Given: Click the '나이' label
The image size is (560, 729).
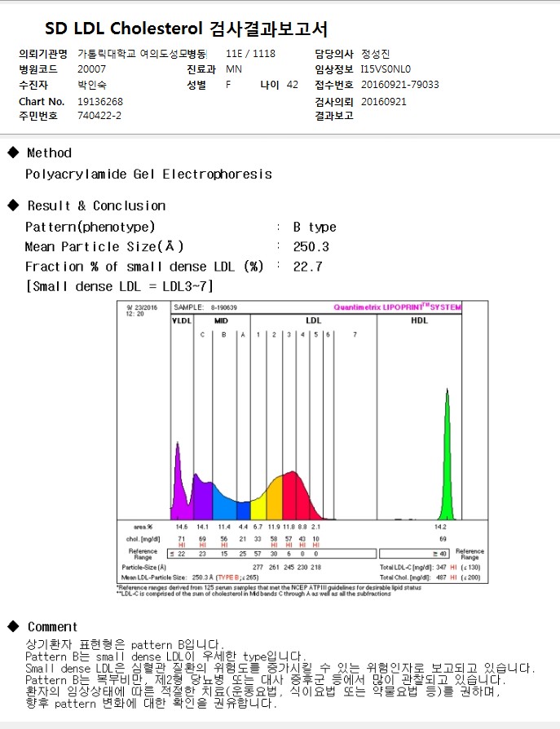Looking at the screenshot, I should click(270, 85).
